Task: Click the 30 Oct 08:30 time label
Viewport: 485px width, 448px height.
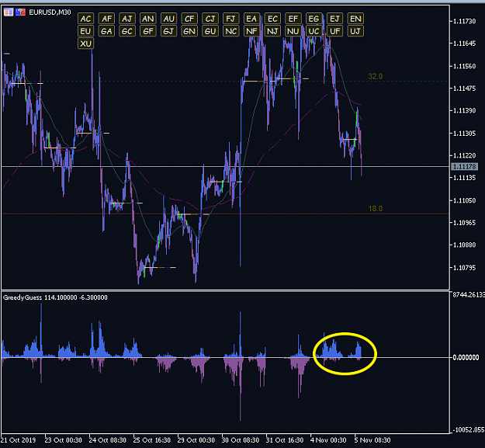Action: click(241, 440)
